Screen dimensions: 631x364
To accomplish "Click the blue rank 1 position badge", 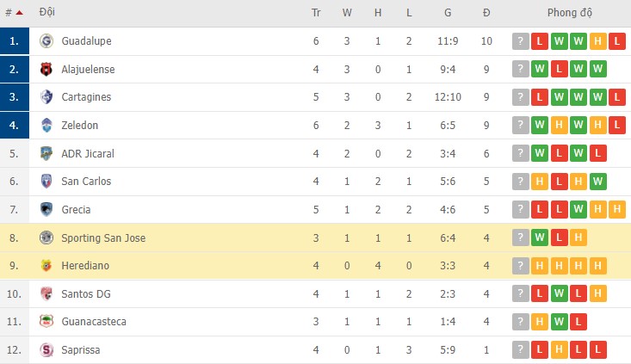I will click(x=14, y=41).
